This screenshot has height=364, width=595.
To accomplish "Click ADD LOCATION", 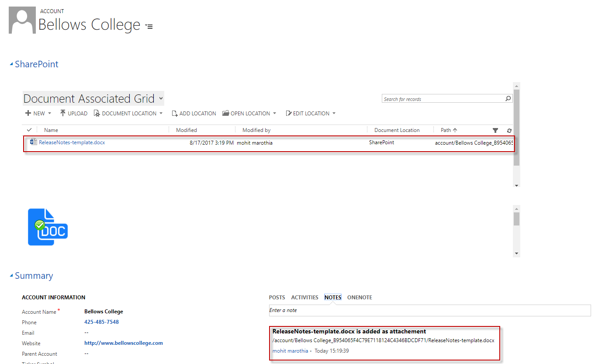I will [x=194, y=113].
